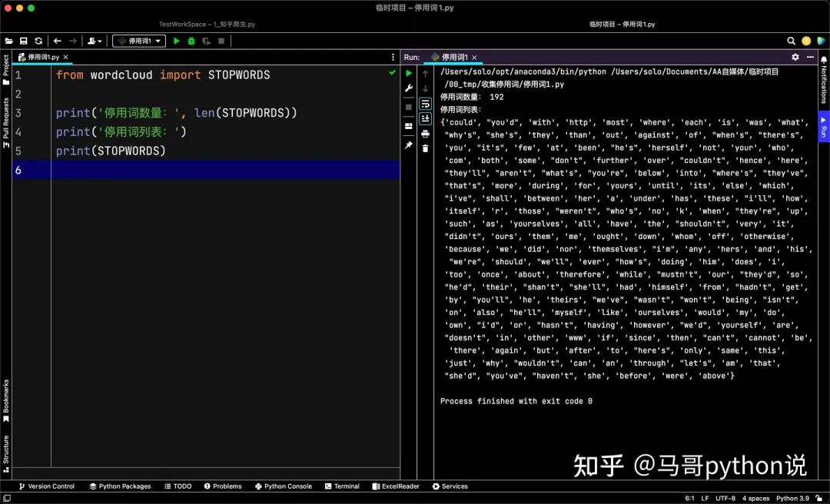The height and width of the screenshot is (504, 830).
Task: Run the script with the green toolbar play button
Action: pos(177,41)
